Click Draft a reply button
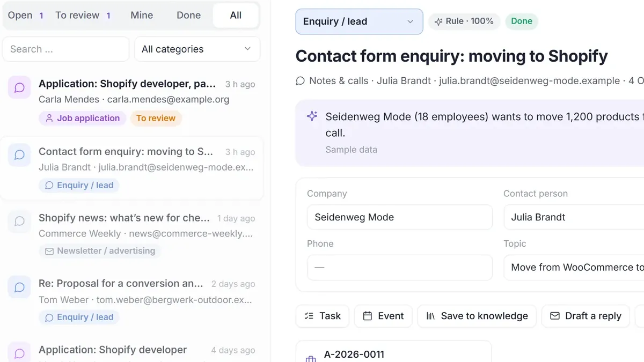Screen dimensions: 644x362 (x=586, y=316)
